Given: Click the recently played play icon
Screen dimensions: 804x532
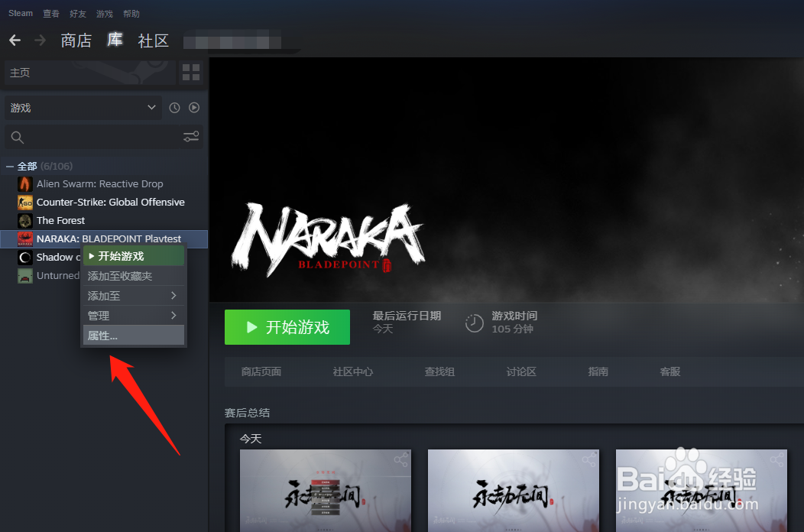Looking at the screenshot, I should 193,107.
